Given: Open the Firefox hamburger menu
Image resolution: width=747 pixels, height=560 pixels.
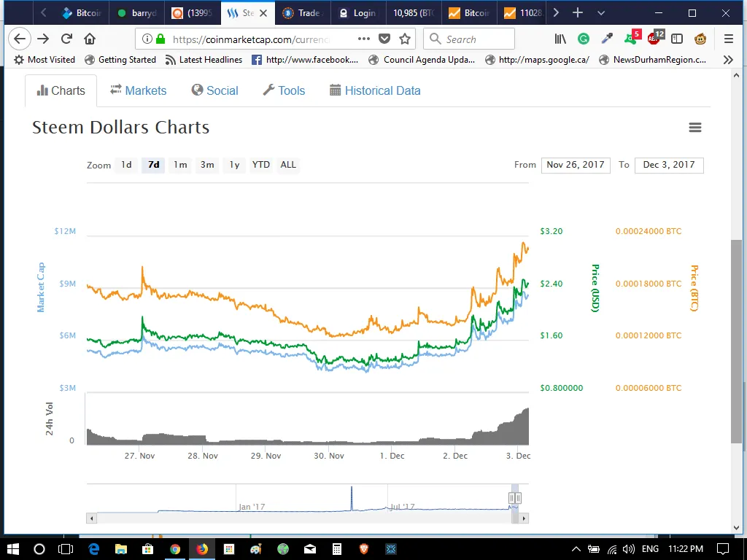Looking at the screenshot, I should tap(729, 39).
